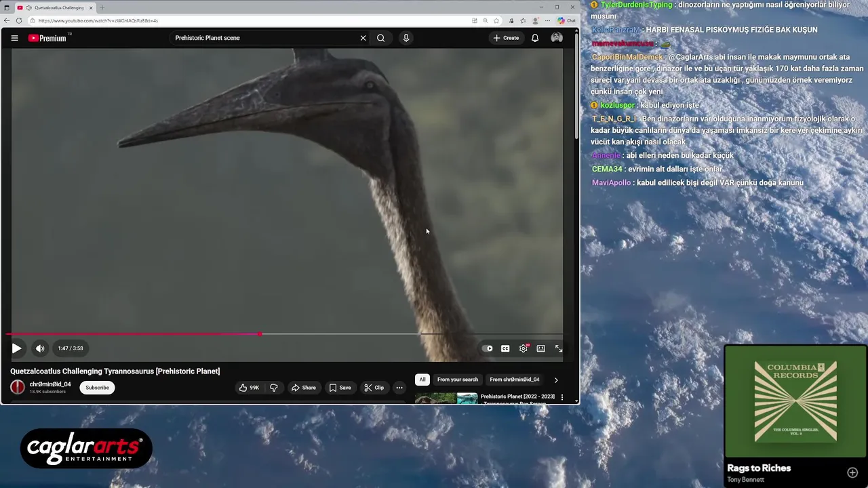Open the YouTube account avatar menu
The height and width of the screenshot is (488, 868).
coord(557,38)
